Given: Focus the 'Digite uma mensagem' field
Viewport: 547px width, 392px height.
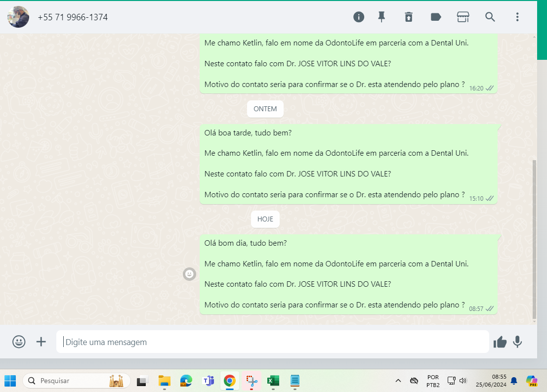Looking at the screenshot, I should (x=272, y=342).
